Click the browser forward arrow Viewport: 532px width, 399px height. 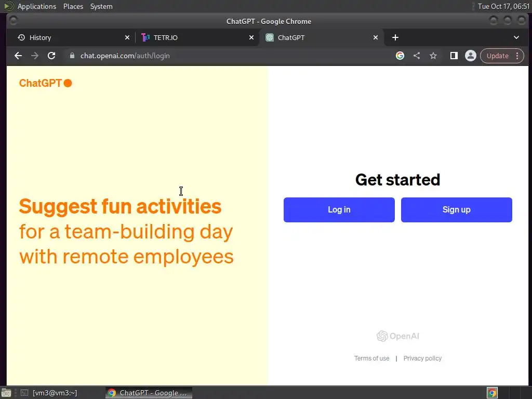click(x=35, y=56)
